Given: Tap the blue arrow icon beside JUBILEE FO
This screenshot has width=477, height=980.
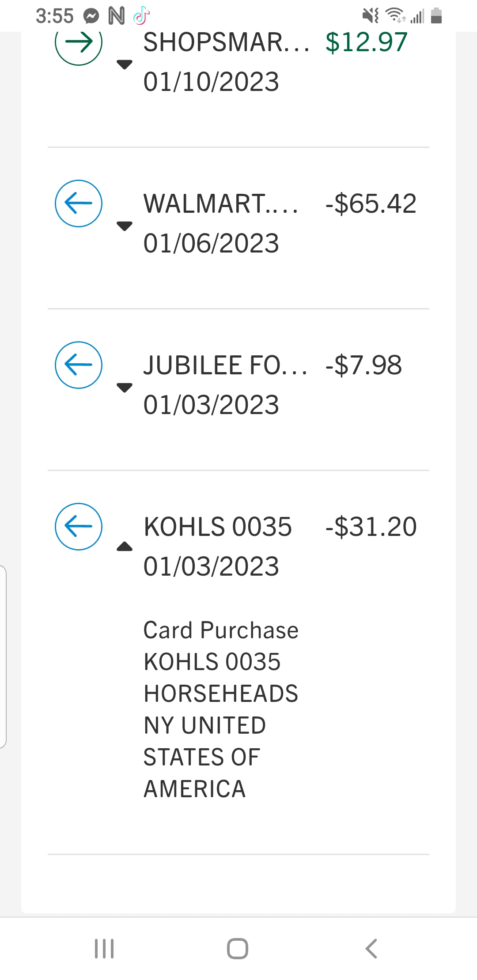Looking at the screenshot, I should tap(79, 365).
